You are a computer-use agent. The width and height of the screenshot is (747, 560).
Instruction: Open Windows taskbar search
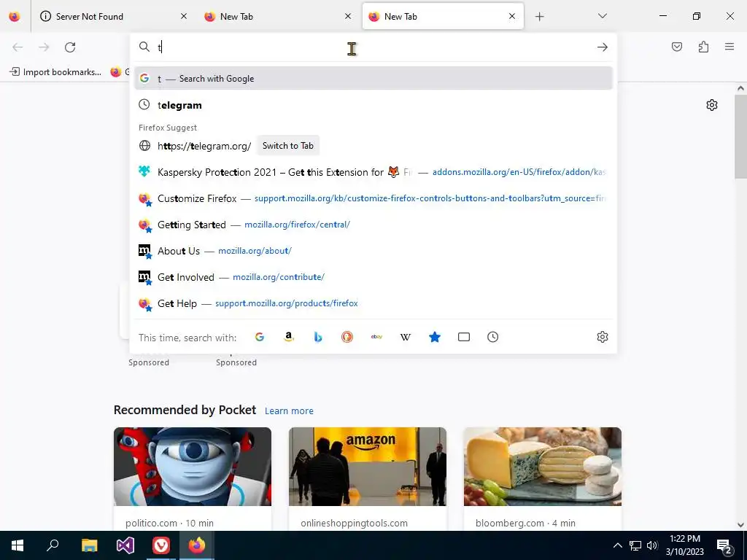(x=53, y=545)
